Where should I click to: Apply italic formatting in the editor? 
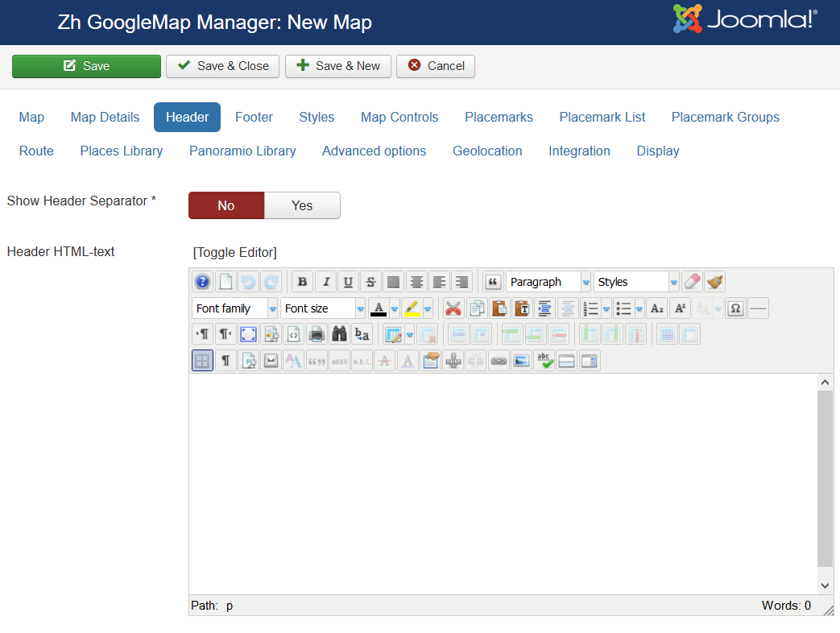[x=325, y=282]
